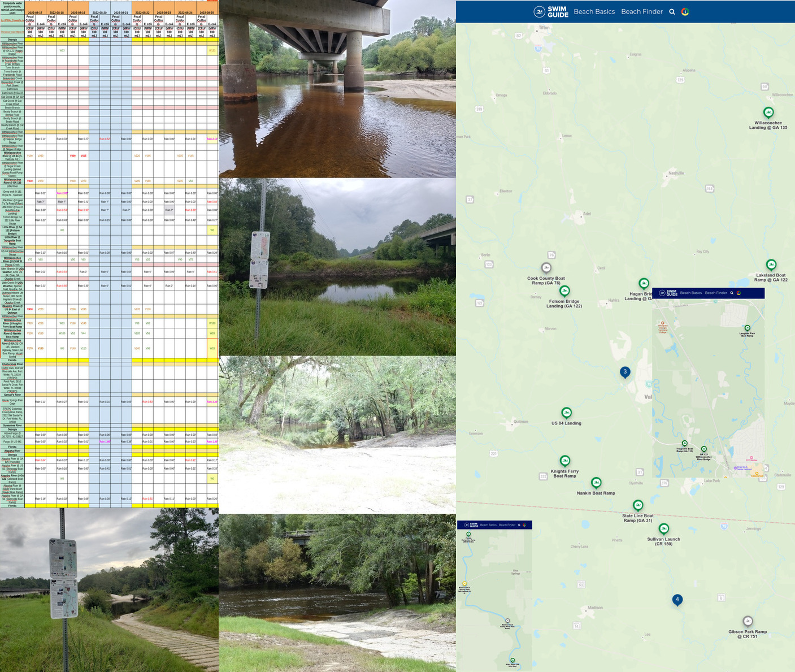795x672 pixels.
Task: Open Beach Finder in the Valdosta inset header
Action: [x=716, y=293]
